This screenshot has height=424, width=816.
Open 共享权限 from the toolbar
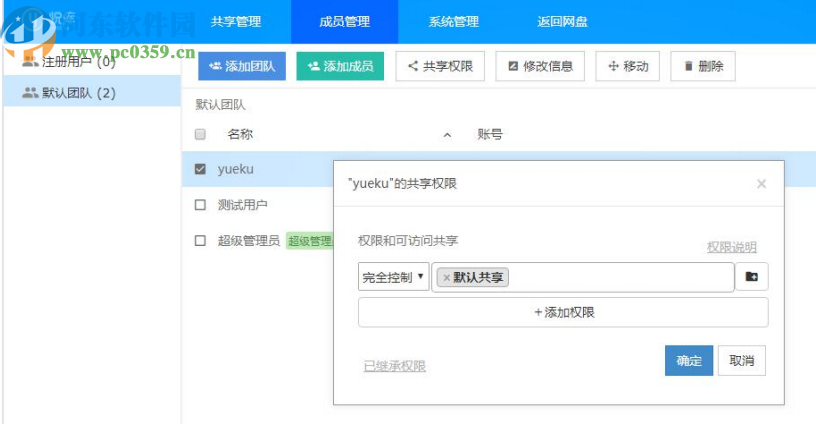pos(440,66)
